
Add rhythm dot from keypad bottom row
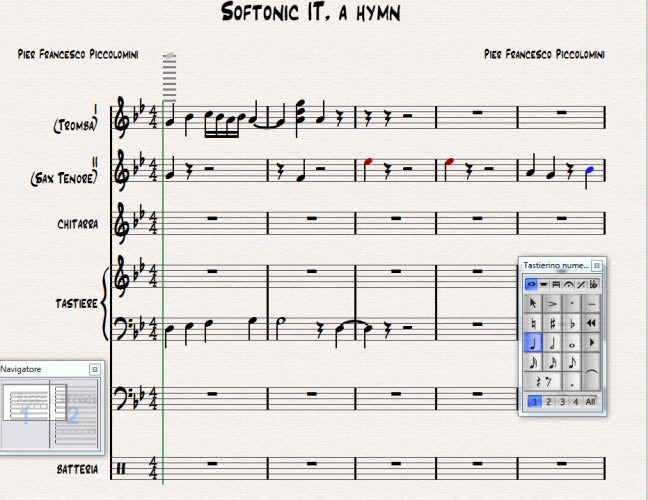click(x=572, y=382)
